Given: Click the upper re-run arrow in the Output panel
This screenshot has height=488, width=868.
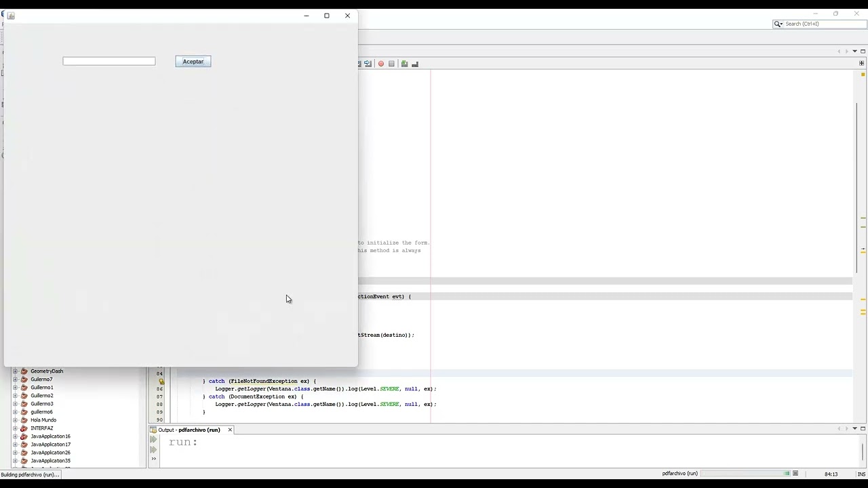Looking at the screenshot, I should [154, 440].
